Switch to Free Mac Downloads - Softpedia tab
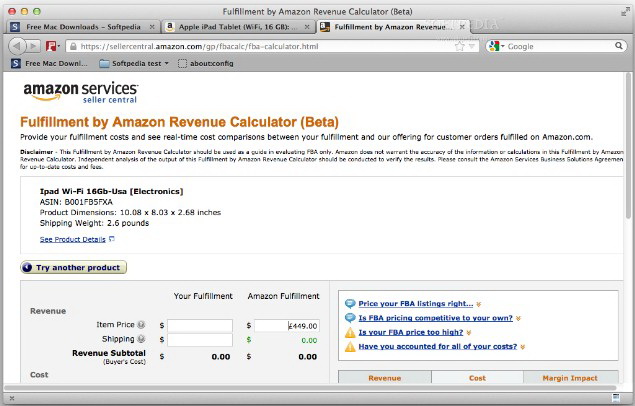 point(83,27)
